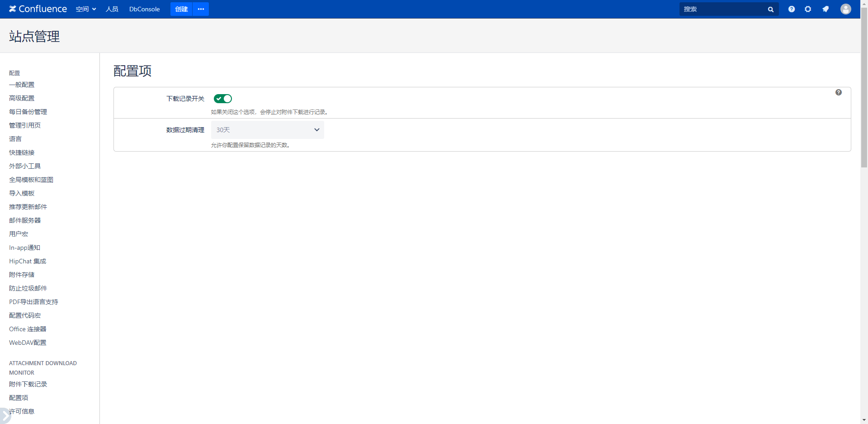The height and width of the screenshot is (424, 868).
Task: Expand the sidebar using bottom-left arrow
Action: click(4, 415)
